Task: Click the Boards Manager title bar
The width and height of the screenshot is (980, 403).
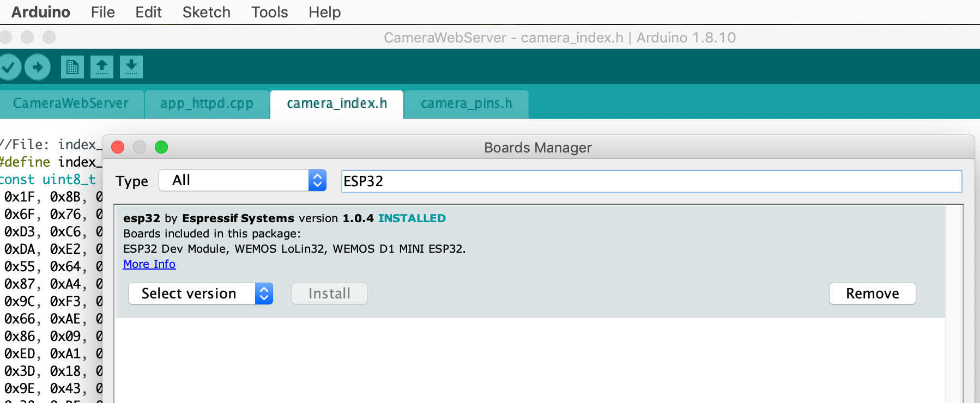Action: pyautogui.click(x=538, y=147)
